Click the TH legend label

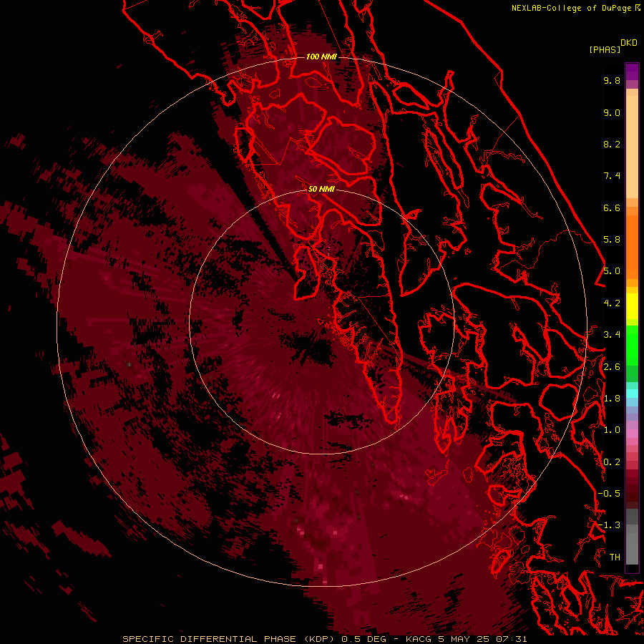coord(615,557)
